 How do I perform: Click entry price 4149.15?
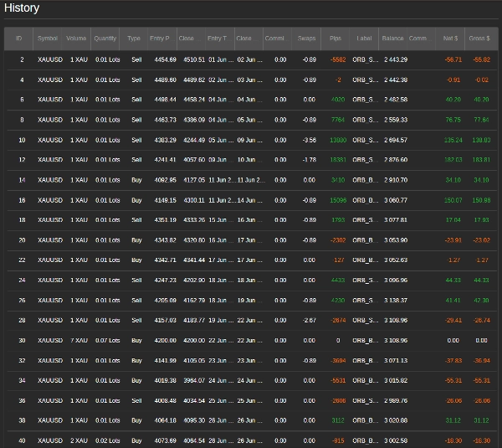pos(165,200)
